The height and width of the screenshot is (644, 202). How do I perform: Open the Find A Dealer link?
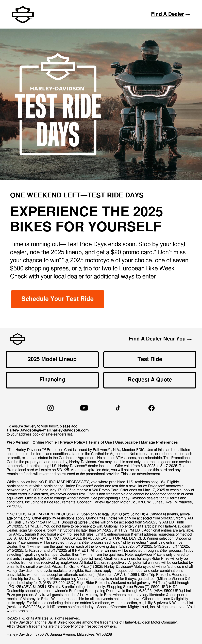(x=170, y=14)
